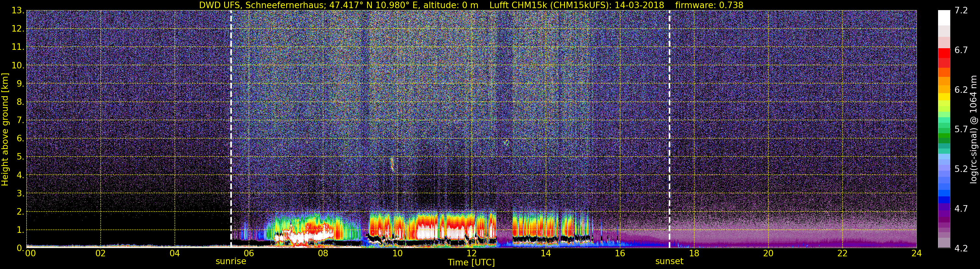Click the "firmware: 0.738" text in the title

pos(709,5)
